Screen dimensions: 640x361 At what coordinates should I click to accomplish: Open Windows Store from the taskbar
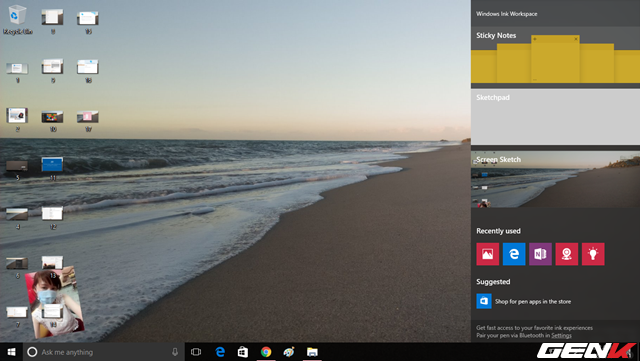click(243, 352)
